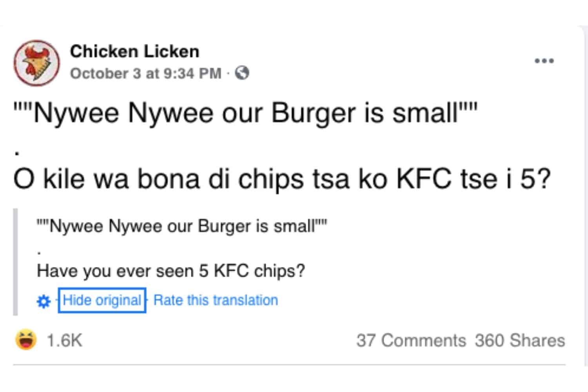Click the globe public audience icon
Image resolution: width=588 pixels, height=392 pixels.
point(242,73)
